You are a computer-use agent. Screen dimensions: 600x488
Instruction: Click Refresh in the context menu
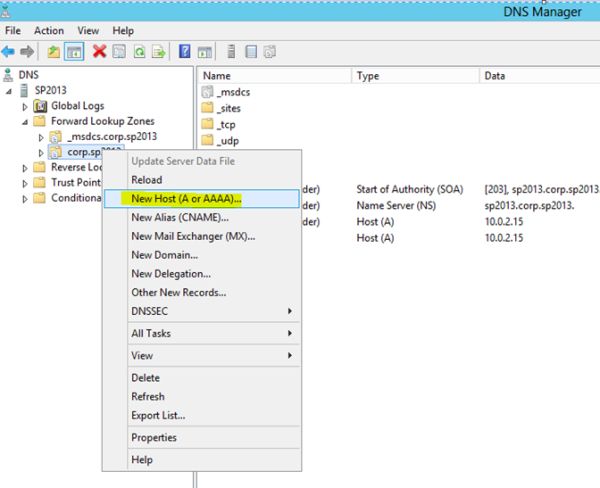[x=202, y=397]
